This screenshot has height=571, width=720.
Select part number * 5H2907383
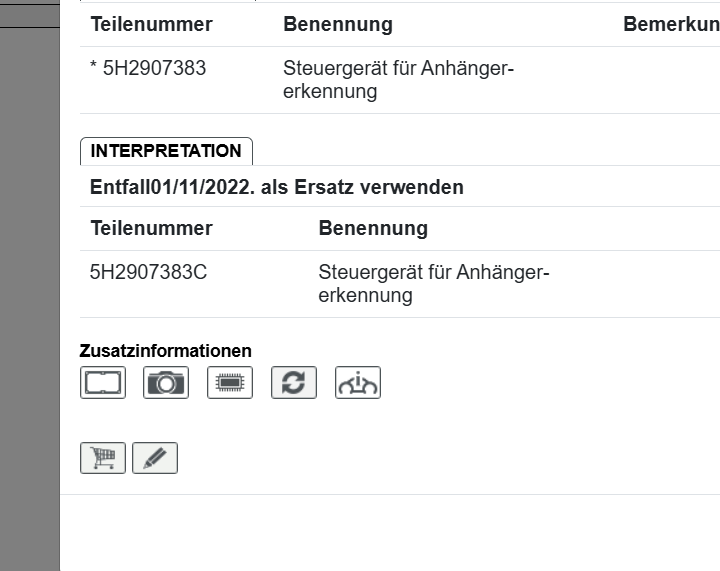(x=148, y=70)
